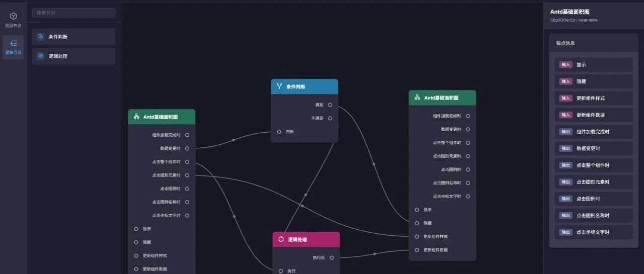This screenshot has height=274, width=644.
Task: Click 组件加载完成时 port on left Antd node
Action: [187, 135]
